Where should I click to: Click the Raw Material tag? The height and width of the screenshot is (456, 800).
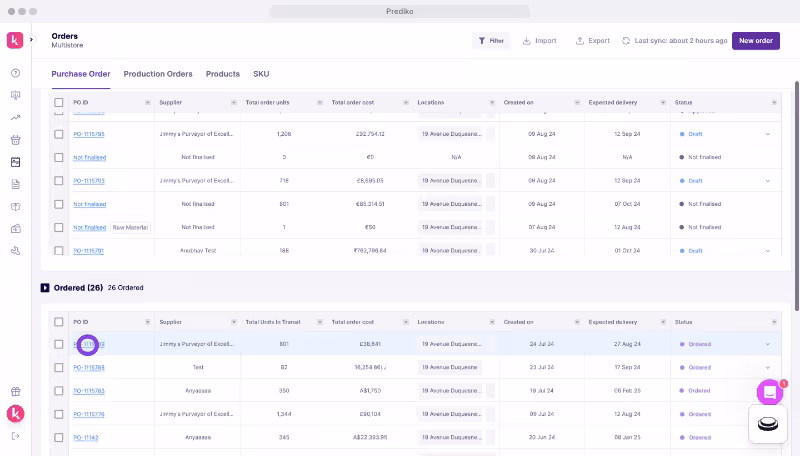131,227
